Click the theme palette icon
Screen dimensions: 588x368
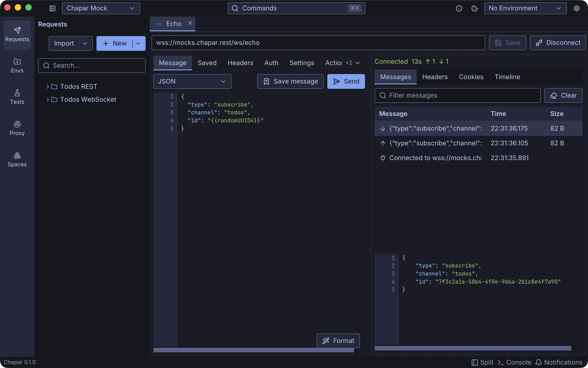click(475, 9)
